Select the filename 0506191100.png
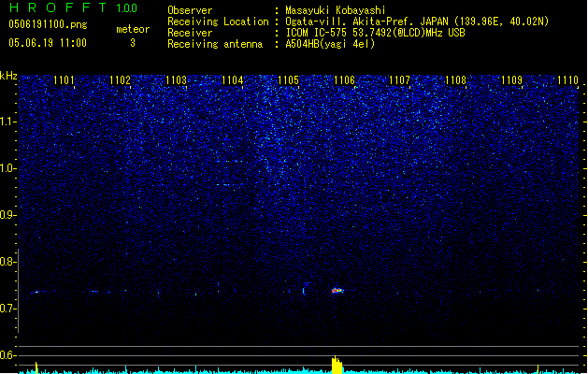Image resolution: width=588 pixels, height=374 pixels. pyautogui.click(x=48, y=24)
